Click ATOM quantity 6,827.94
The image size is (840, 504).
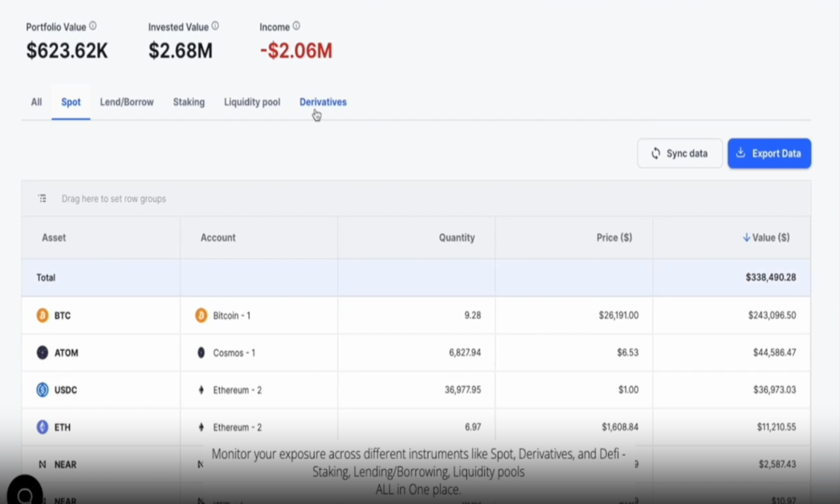[465, 353]
